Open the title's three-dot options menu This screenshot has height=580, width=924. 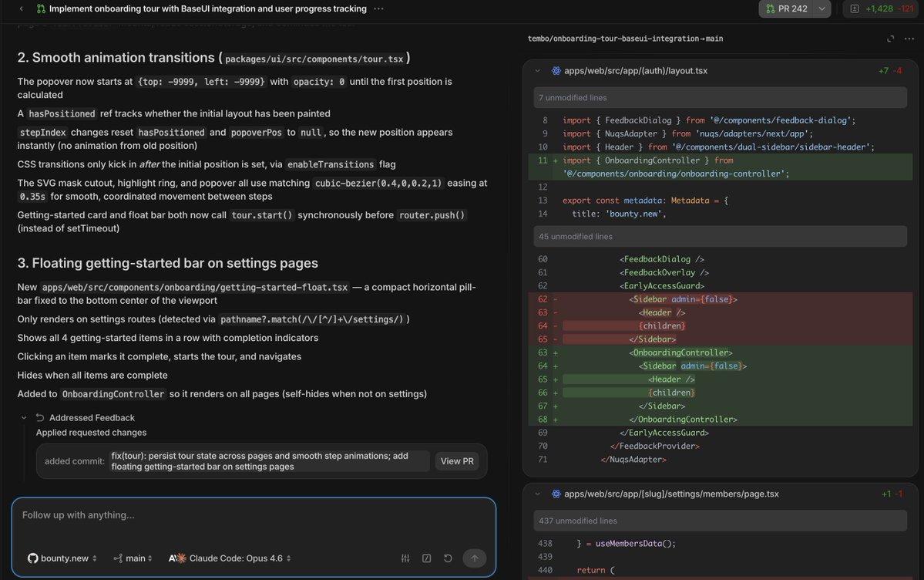click(379, 8)
